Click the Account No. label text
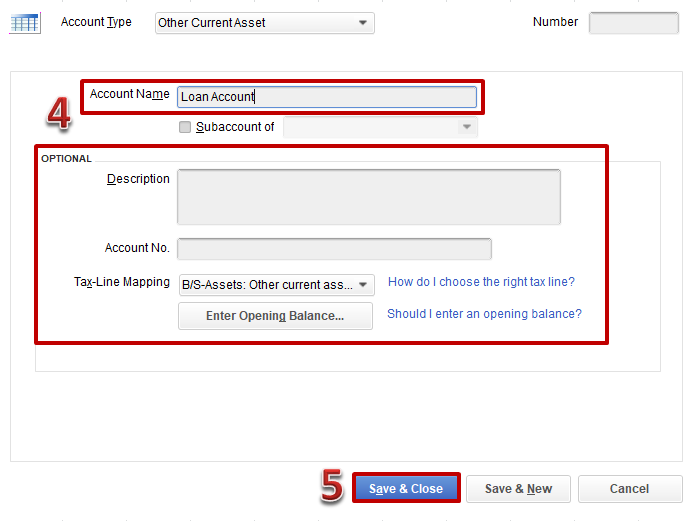Viewport: 695px width, 521px height. point(137,248)
